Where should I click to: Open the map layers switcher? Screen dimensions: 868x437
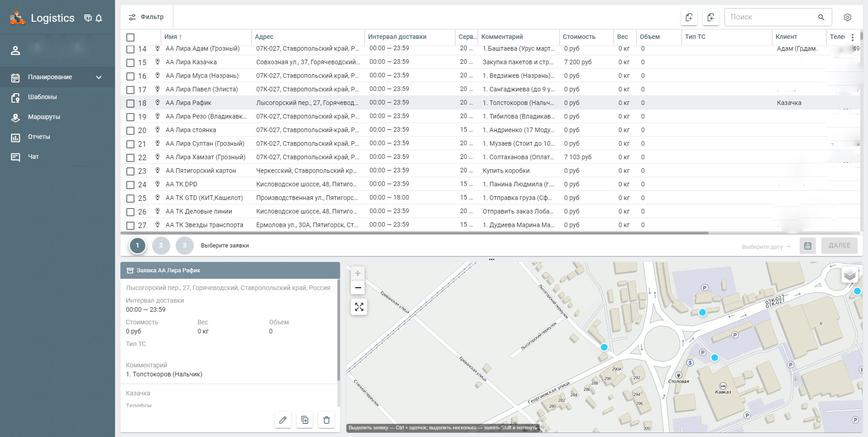pos(849,275)
